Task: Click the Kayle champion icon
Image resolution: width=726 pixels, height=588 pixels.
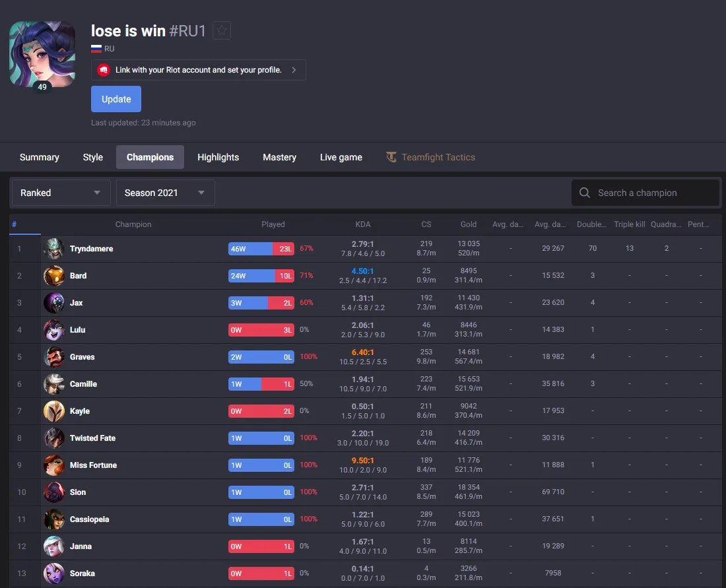Action: click(53, 411)
